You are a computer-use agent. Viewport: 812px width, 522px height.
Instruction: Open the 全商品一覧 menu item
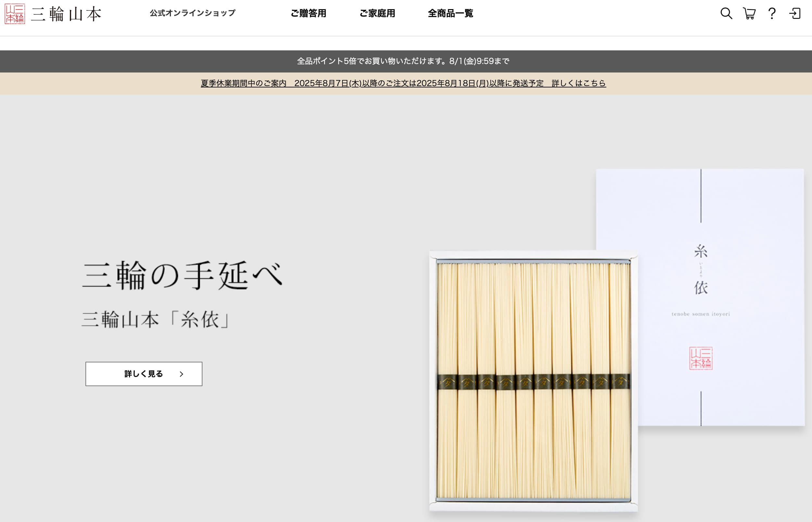coord(450,14)
